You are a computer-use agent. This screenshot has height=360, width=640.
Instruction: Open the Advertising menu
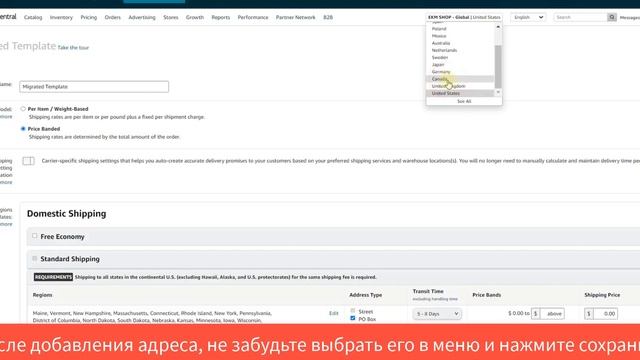(x=142, y=17)
